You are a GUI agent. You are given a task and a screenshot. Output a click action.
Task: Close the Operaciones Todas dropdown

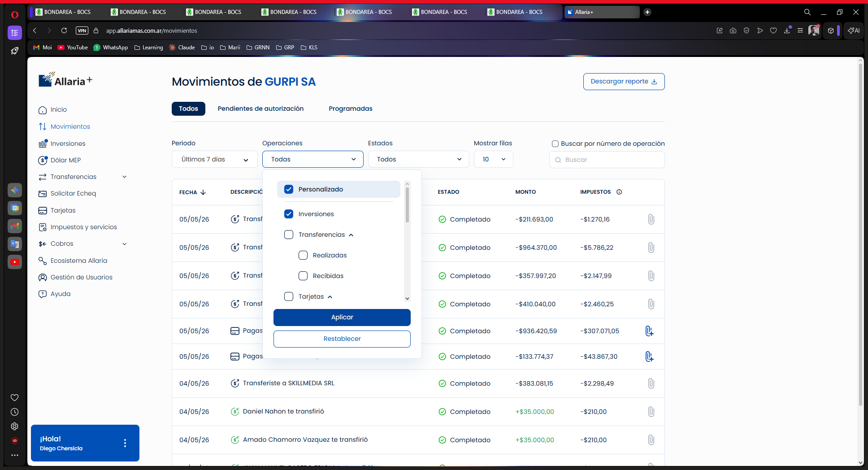[313, 159]
